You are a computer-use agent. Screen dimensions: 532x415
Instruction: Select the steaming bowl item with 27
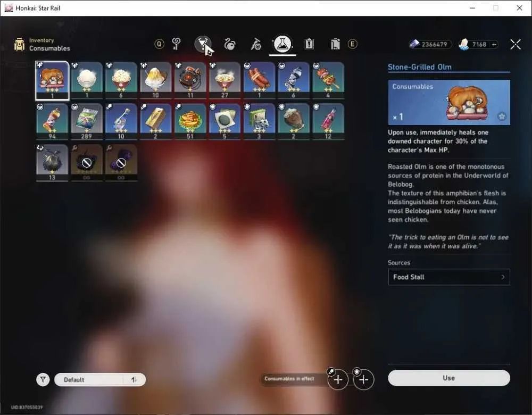(225, 81)
